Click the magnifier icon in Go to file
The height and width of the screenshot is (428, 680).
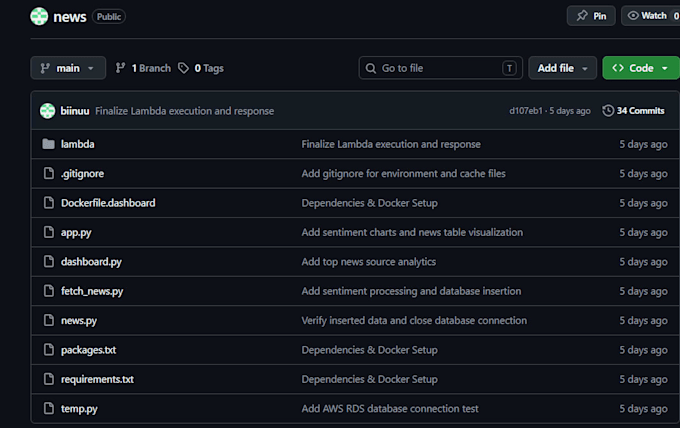pyautogui.click(x=371, y=68)
